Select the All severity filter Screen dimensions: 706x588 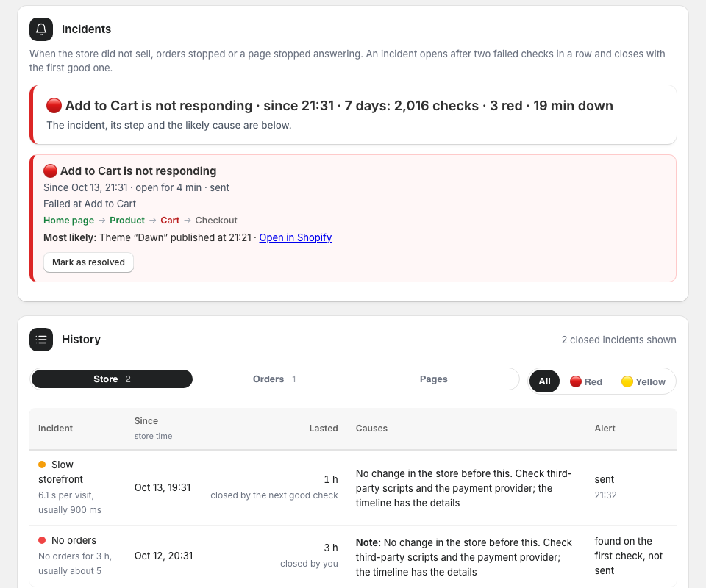pyautogui.click(x=544, y=381)
